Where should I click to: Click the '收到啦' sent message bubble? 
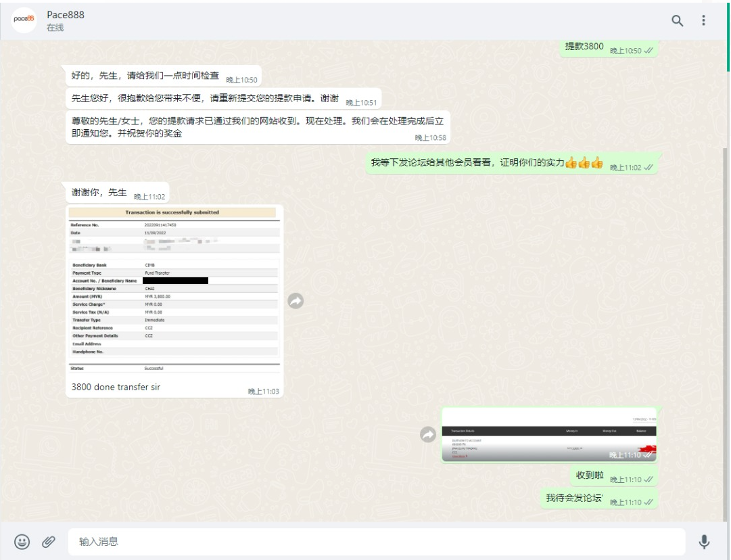[x=589, y=475]
